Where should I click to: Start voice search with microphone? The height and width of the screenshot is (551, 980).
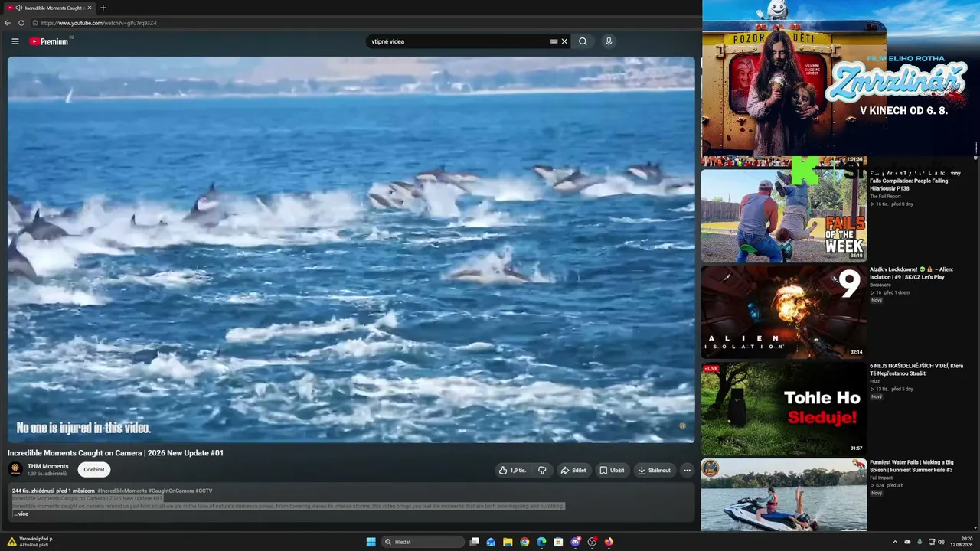(x=609, y=41)
